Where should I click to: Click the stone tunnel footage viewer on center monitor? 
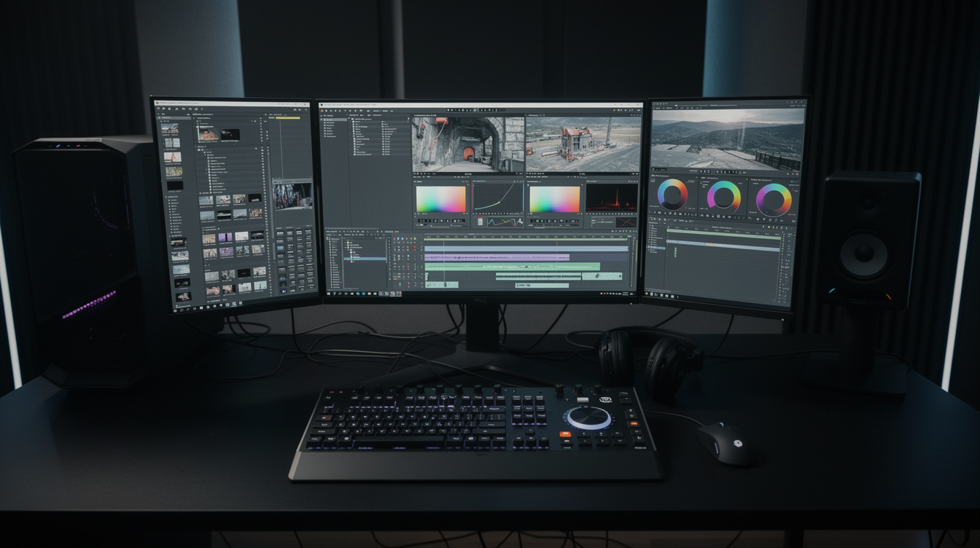click(x=468, y=144)
